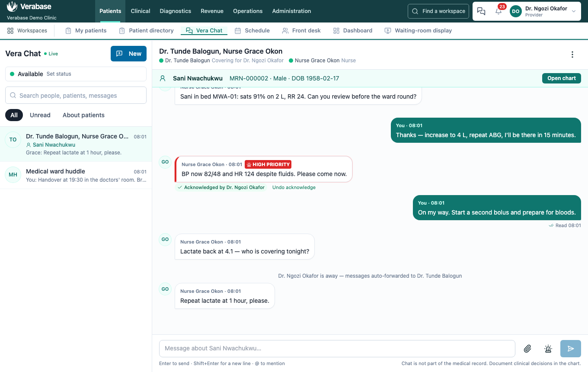Open the Front desk tab
Image resolution: width=588 pixels, height=372 pixels.
click(x=301, y=31)
